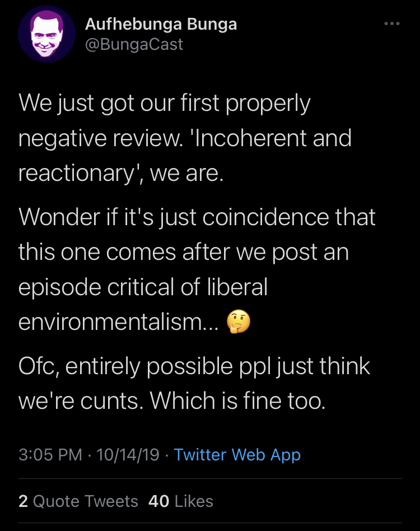Click the 'Incoherent and reactionary' quoted phrase
This screenshot has width=420, height=531.
click(185, 156)
